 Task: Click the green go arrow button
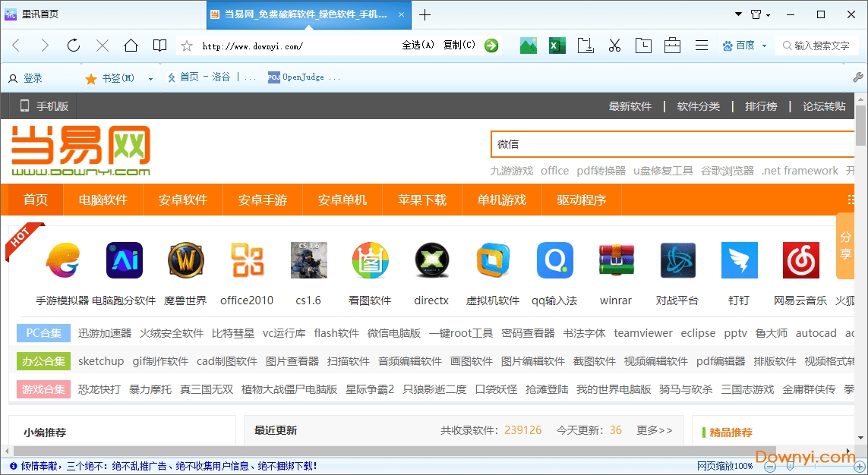tap(491, 46)
